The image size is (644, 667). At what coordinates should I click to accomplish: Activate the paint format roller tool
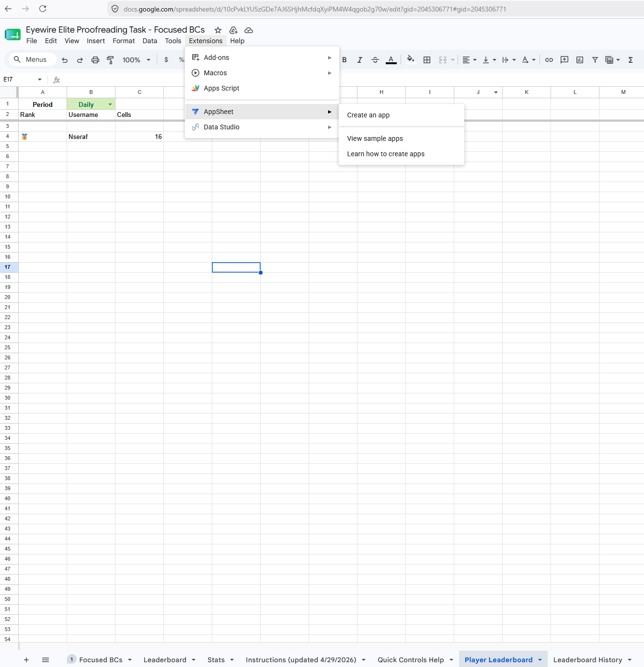click(110, 60)
